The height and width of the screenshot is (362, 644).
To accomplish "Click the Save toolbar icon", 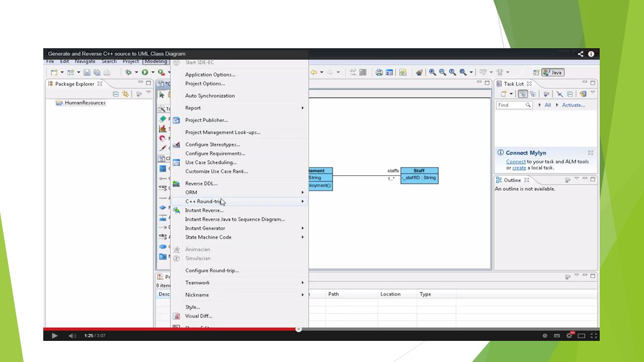I will click(87, 72).
